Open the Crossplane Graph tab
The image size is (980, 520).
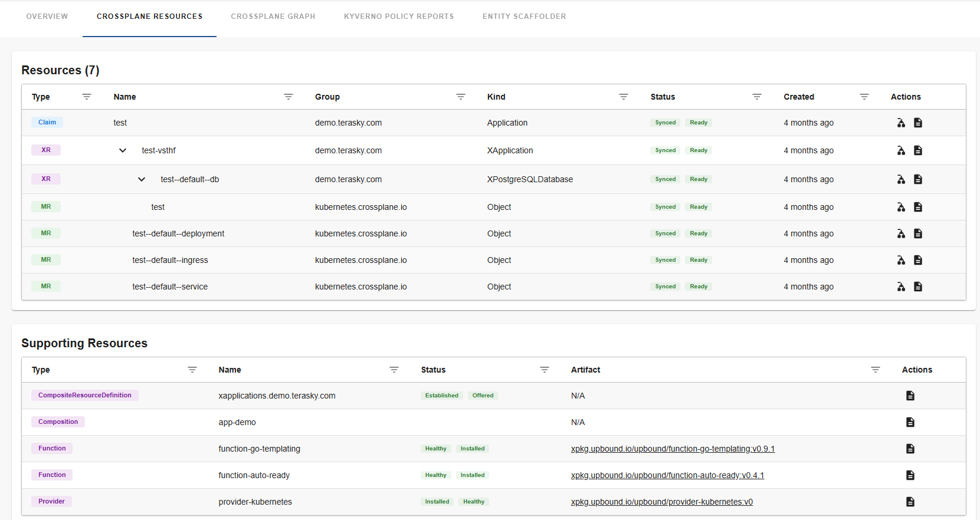(273, 17)
